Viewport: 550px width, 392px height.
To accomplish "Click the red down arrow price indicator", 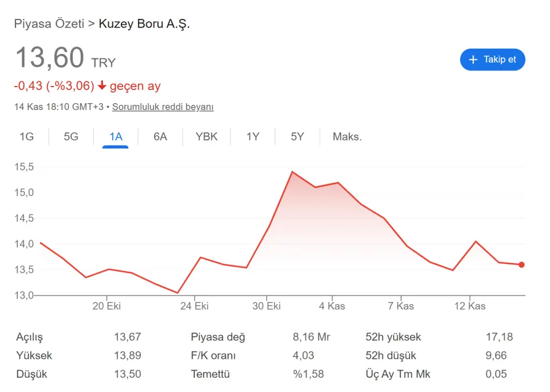I will pos(102,86).
